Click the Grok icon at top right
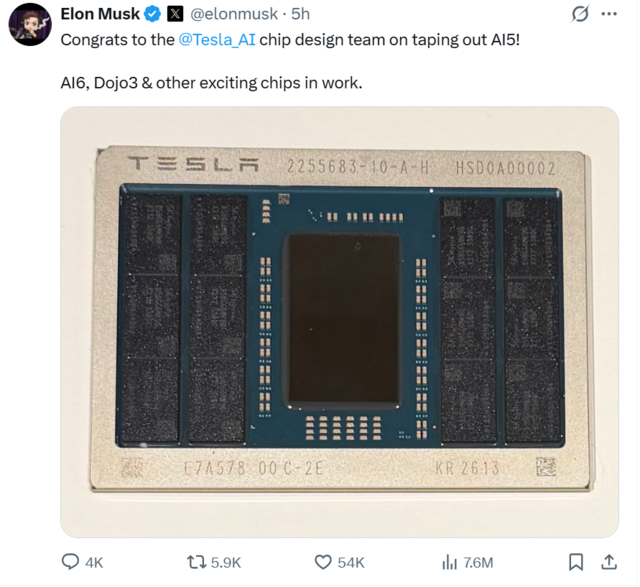 [x=578, y=14]
